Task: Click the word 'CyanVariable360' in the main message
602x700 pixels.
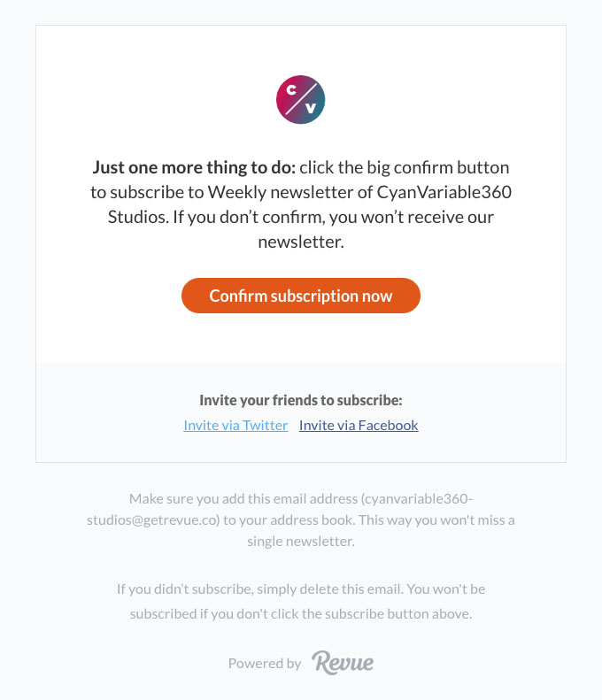Action: (444, 192)
